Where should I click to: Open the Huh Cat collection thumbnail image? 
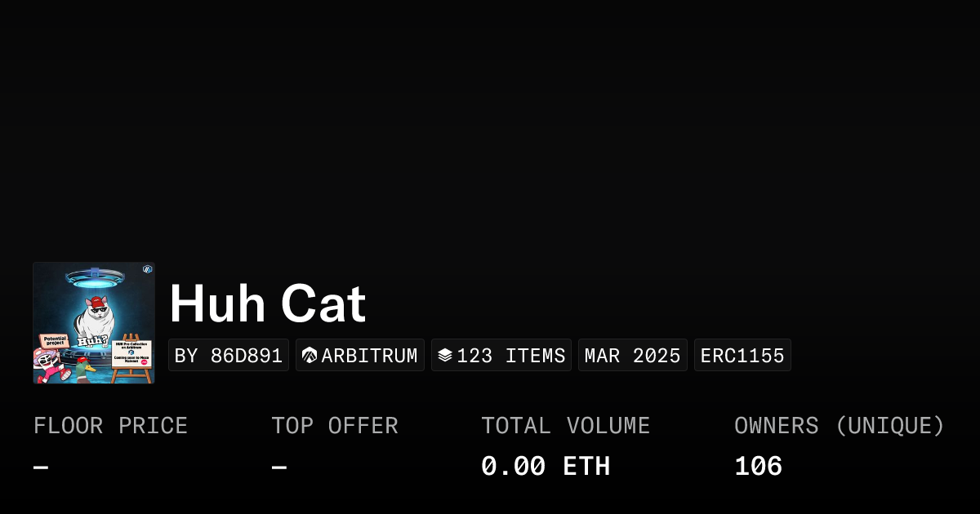click(x=94, y=322)
